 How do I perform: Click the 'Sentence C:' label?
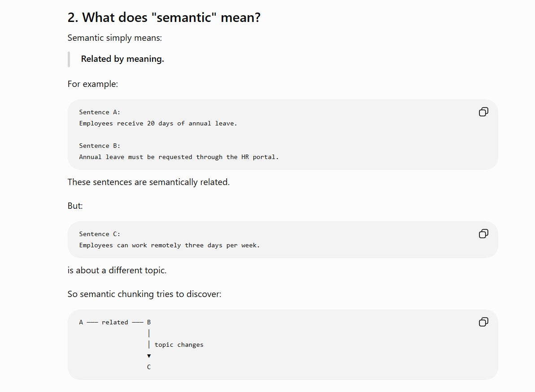coord(100,234)
